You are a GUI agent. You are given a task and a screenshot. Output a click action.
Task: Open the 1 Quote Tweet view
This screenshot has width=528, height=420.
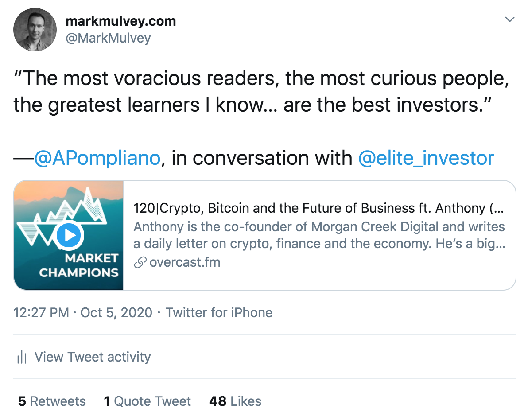(x=148, y=401)
